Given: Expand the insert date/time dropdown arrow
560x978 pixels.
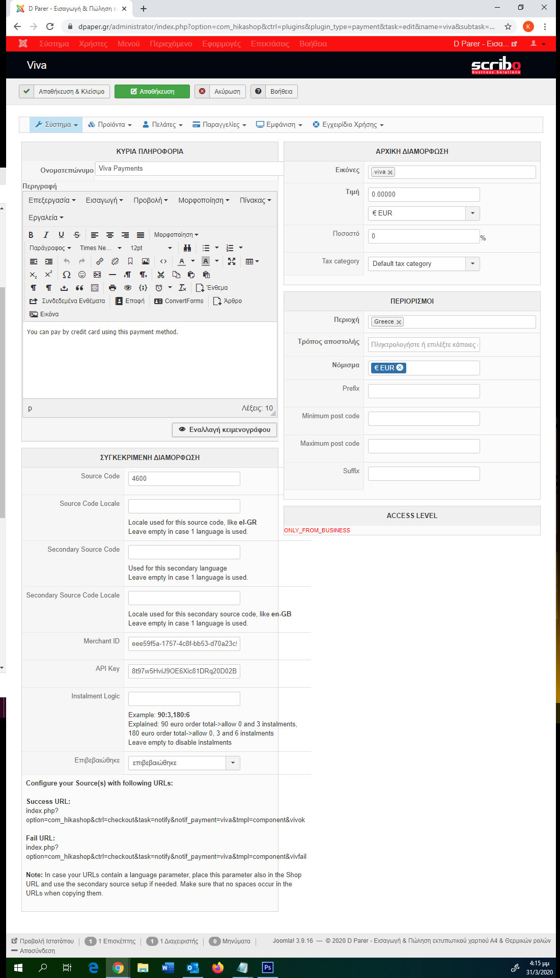Looking at the screenshot, I should pyautogui.click(x=170, y=288).
